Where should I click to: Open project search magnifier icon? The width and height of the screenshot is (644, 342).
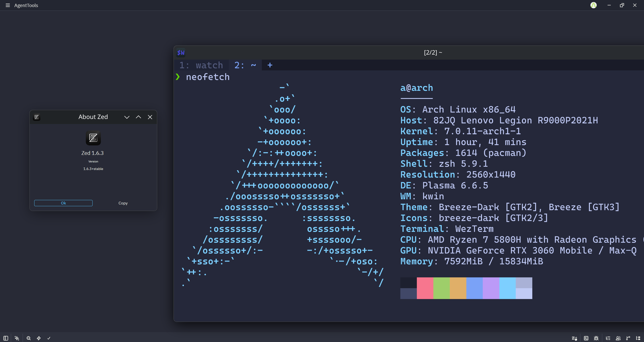(x=29, y=338)
